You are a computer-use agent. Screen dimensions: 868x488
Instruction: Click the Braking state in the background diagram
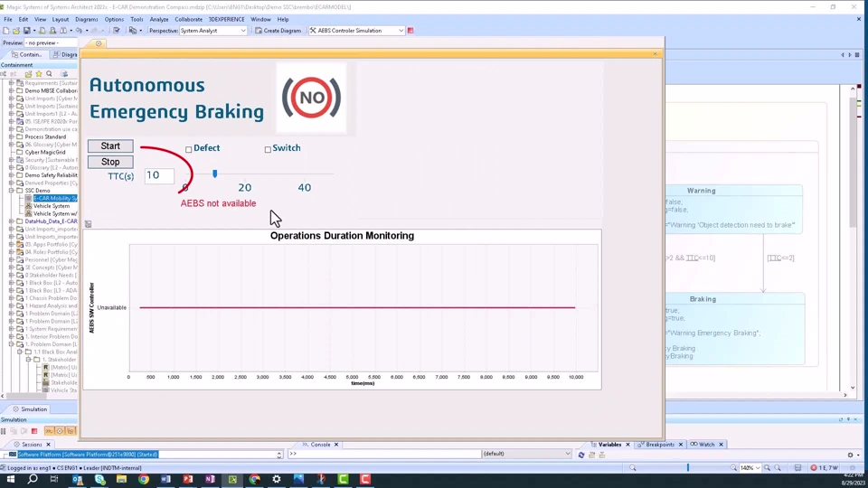(x=735, y=329)
